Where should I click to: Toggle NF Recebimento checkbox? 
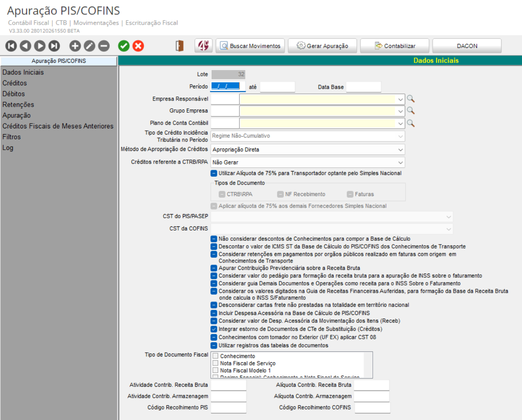(280, 194)
